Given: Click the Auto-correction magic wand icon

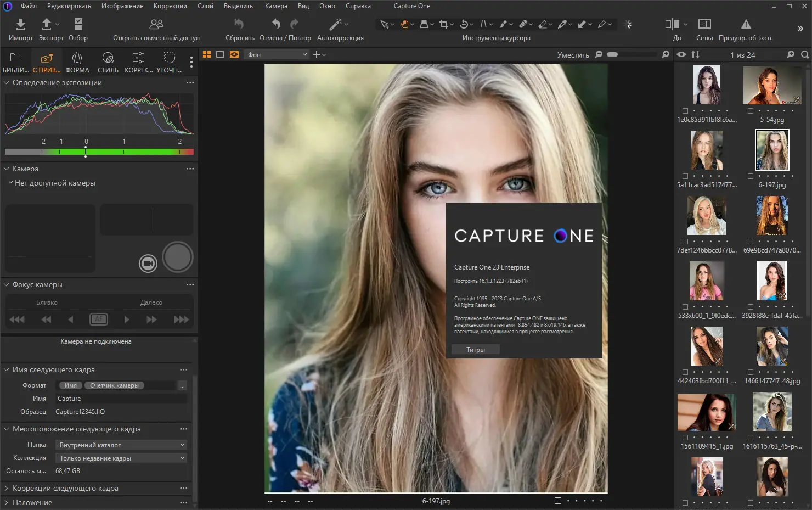Looking at the screenshot, I should click(335, 24).
